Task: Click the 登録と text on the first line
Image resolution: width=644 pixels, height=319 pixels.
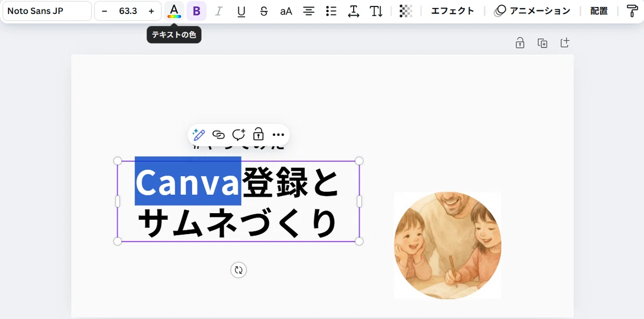Action: coord(291,183)
